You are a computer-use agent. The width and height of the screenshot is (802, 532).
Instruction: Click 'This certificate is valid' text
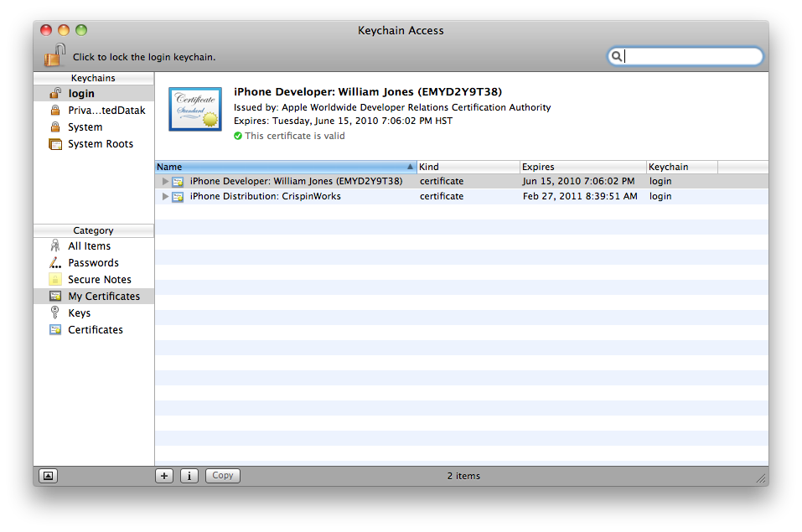pyautogui.click(x=295, y=136)
